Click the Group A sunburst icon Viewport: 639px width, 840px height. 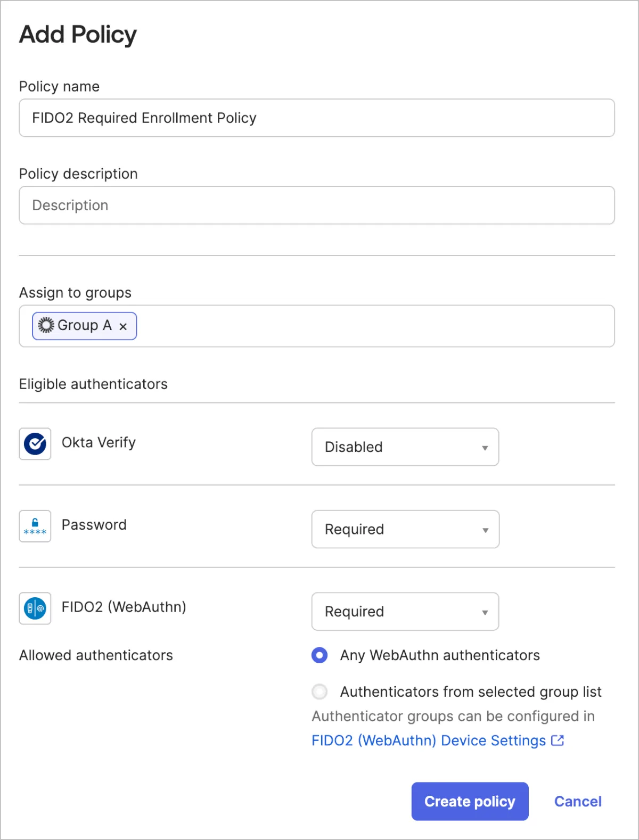pyautogui.click(x=46, y=325)
